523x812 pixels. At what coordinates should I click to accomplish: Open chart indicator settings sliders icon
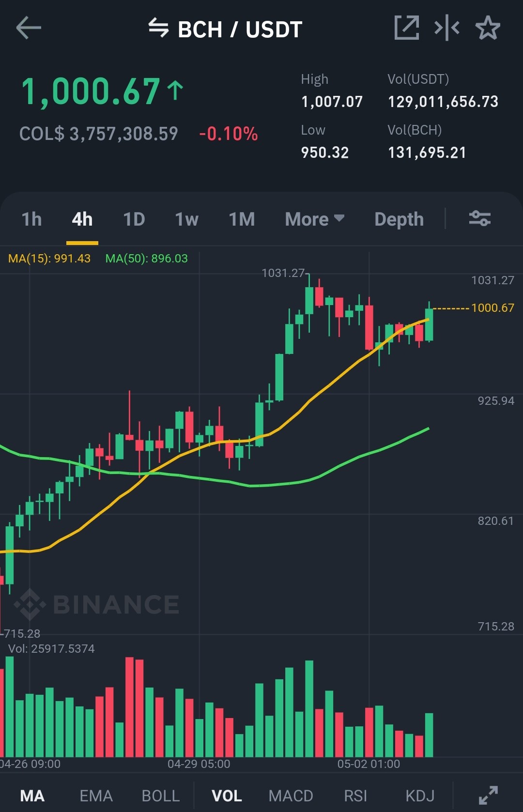(x=480, y=218)
